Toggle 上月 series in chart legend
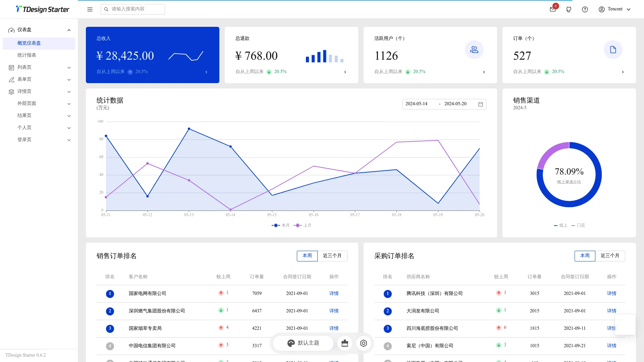 coord(303,225)
